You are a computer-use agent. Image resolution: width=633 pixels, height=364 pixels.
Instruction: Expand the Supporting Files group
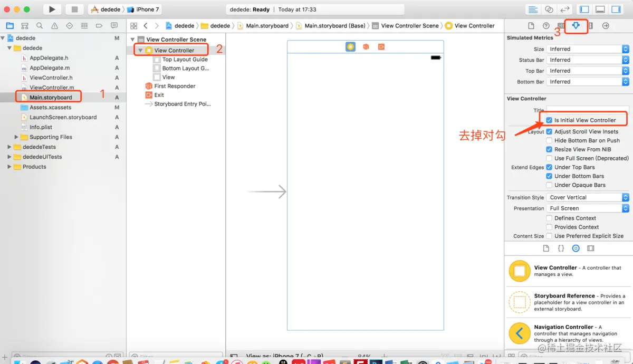17,137
